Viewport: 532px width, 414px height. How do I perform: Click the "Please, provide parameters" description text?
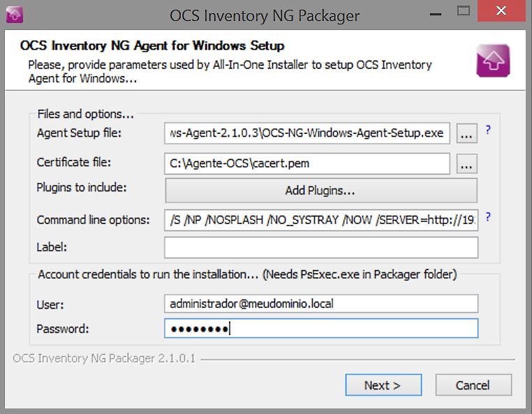click(x=230, y=71)
